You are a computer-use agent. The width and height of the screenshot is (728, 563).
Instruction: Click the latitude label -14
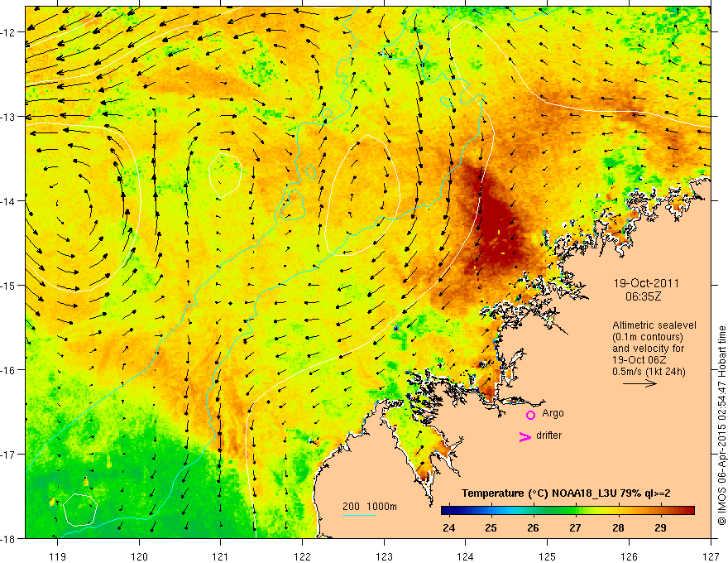click(x=9, y=201)
